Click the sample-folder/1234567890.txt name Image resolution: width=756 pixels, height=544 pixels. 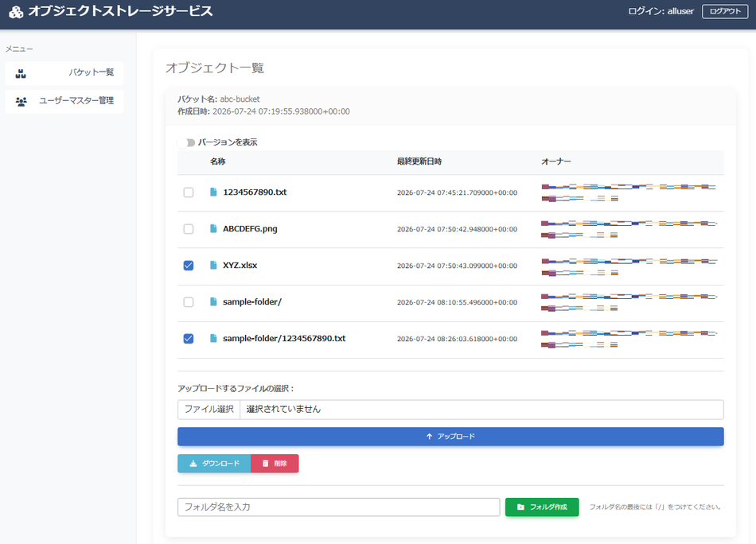(x=284, y=339)
